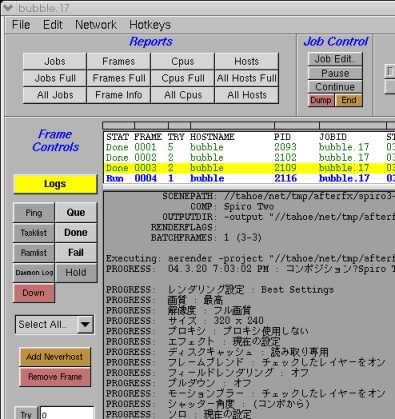Click the Jobs report button

[x=55, y=61]
